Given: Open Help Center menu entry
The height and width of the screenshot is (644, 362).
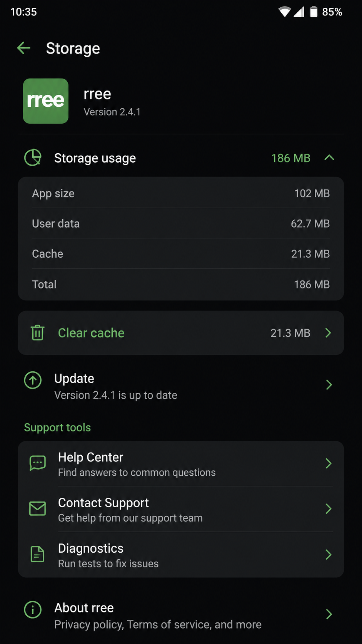Looking at the screenshot, I should tap(181, 464).
